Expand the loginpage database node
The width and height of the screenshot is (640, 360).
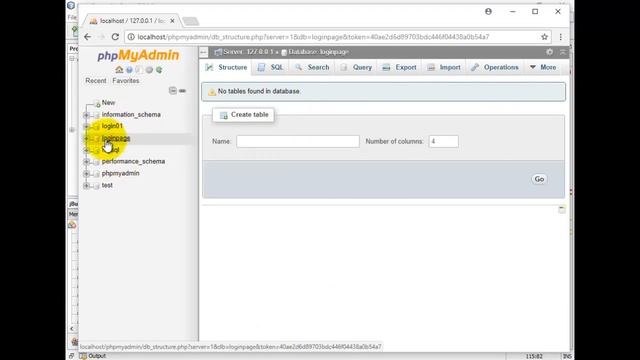pyautogui.click(x=86, y=139)
